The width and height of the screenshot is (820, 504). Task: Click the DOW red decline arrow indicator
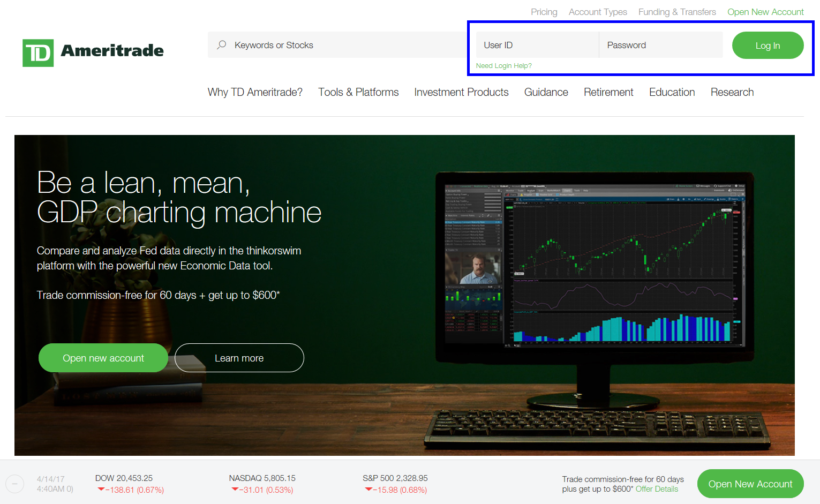(x=101, y=490)
